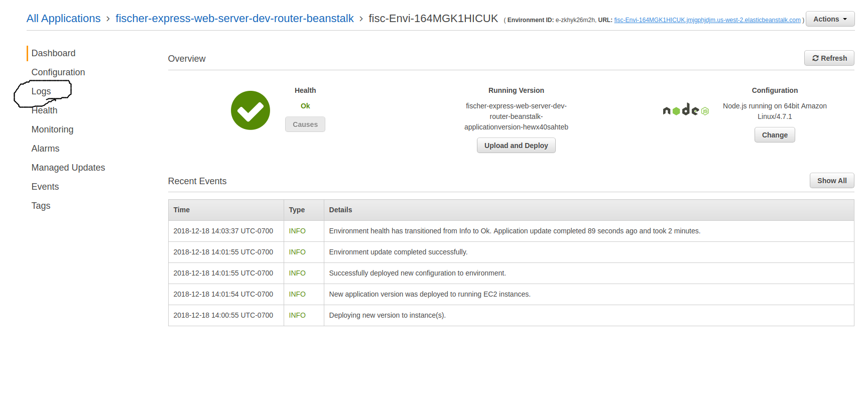Screen dimensions: 868x406
Task: Click the Environment ID text
Action: tap(551, 20)
